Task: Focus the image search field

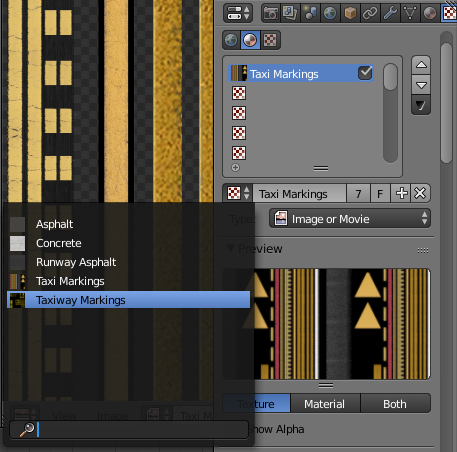Action: (x=129, y=429)
